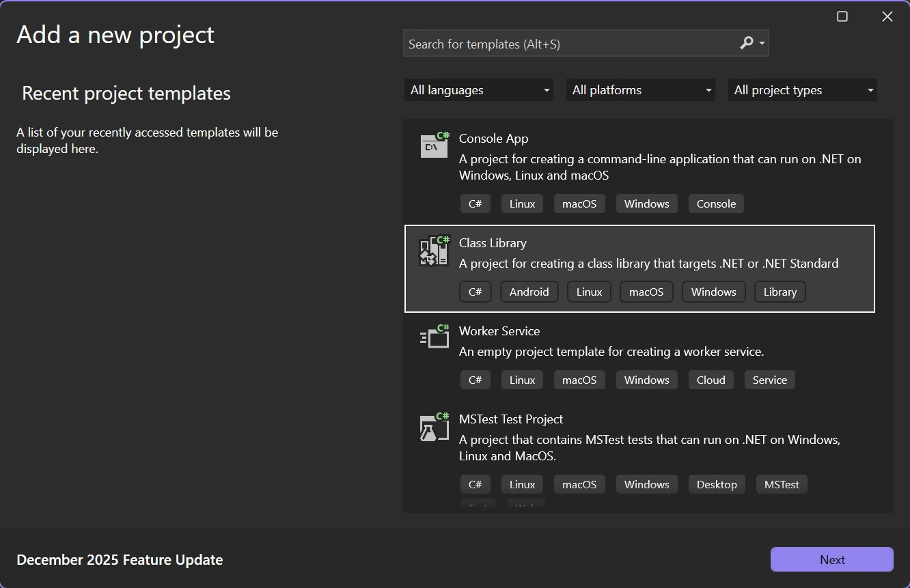Click the Linux tag under Console App

(522, 204)
